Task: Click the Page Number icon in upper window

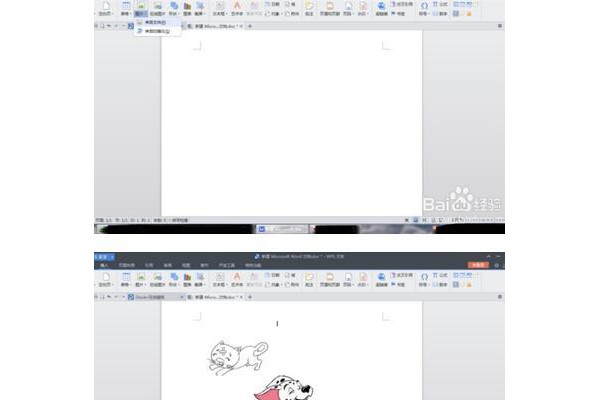Action: (348, 6)
